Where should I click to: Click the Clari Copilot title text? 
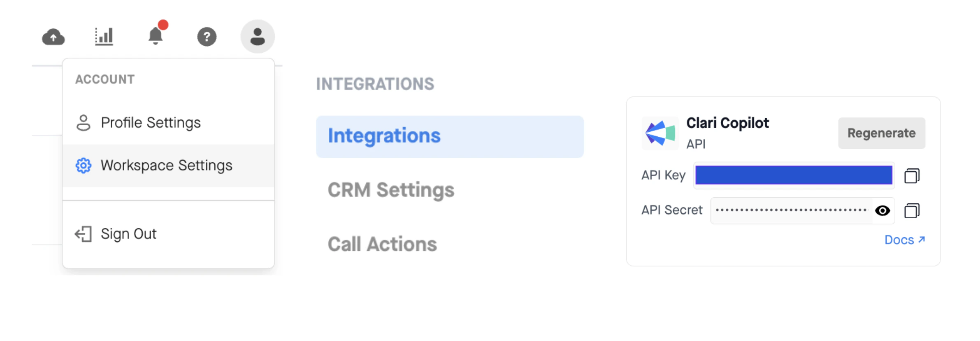pyautogui.click(x=727, y=123)
